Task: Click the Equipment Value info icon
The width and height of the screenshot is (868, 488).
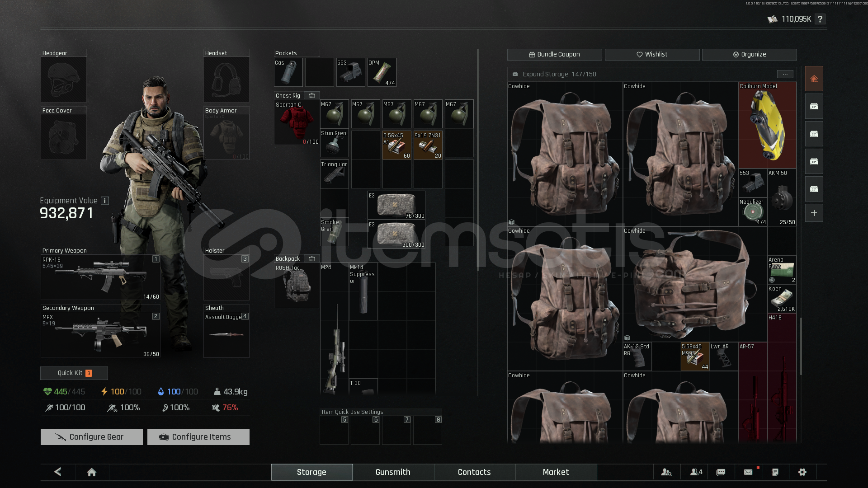Action: (x=105, y=201)
